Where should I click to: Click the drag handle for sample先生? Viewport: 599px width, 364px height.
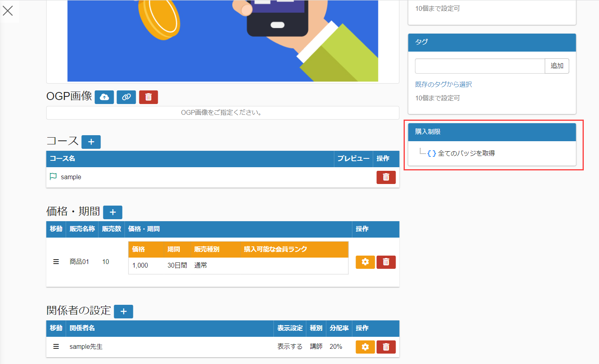coord(56,346)
